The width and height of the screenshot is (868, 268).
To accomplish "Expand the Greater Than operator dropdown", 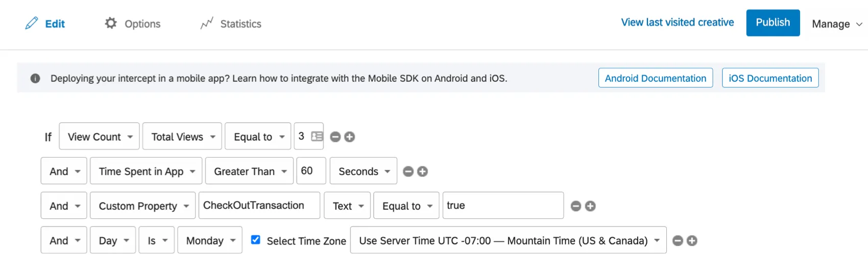I will [x=249, y=171].
